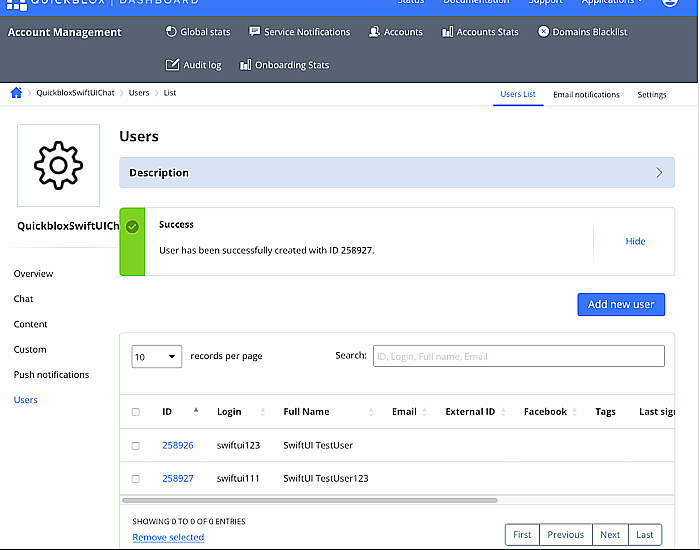Open the records per page dropdown

tap(157, 357)
